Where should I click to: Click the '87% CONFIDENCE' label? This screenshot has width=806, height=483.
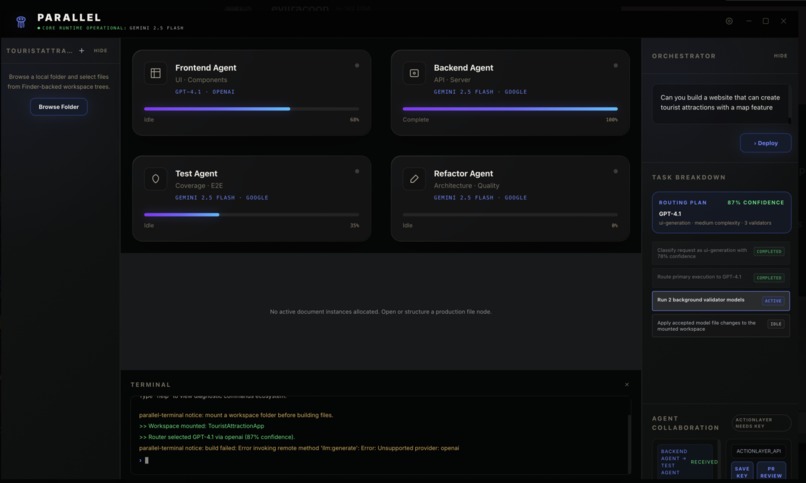[x=756, y=202]
